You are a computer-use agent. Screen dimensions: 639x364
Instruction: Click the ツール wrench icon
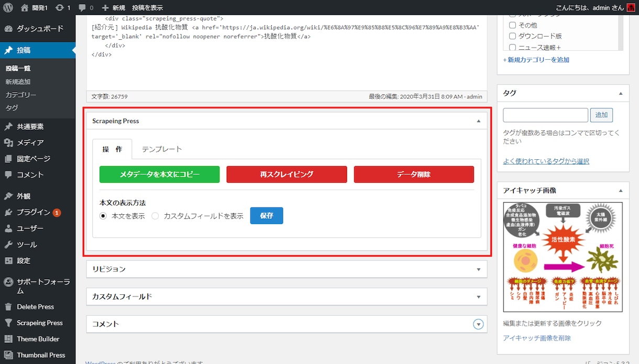[8, 245]
